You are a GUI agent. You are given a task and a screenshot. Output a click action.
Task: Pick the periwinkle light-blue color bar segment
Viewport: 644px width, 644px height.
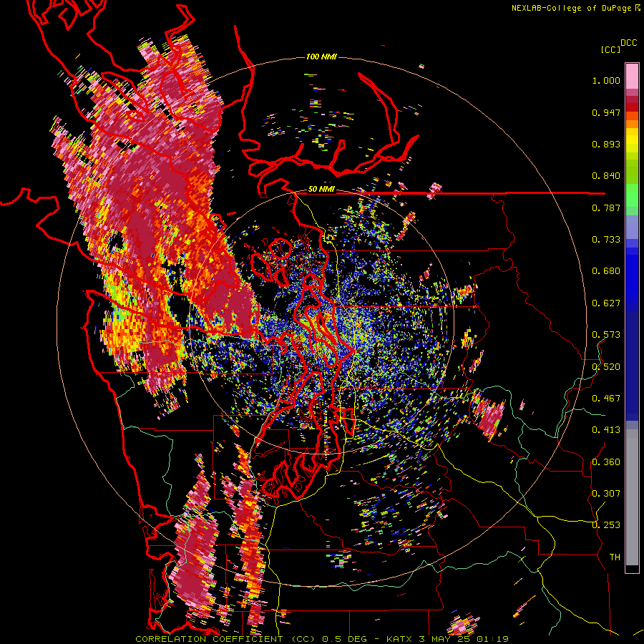632,227
